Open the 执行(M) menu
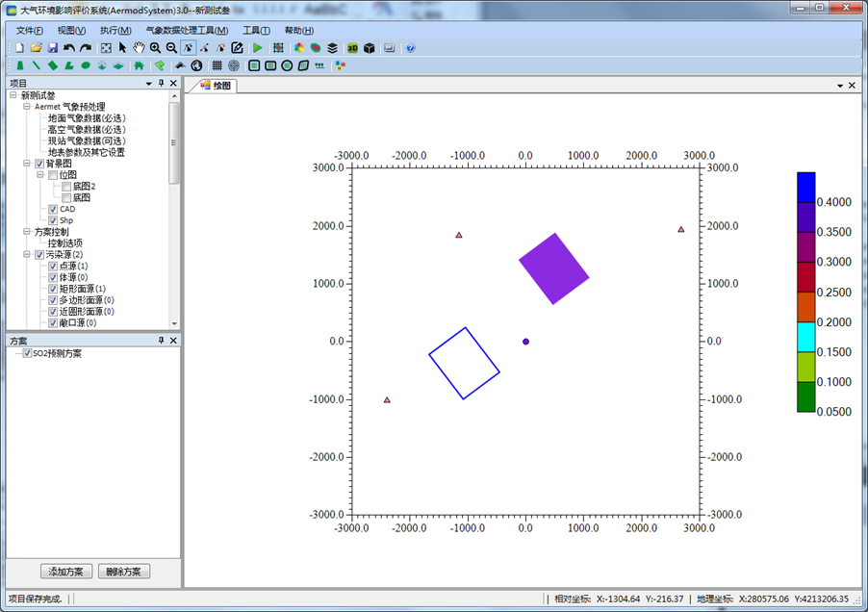The height and width of the screenshot is (612, 868). (x=115, y=31)
